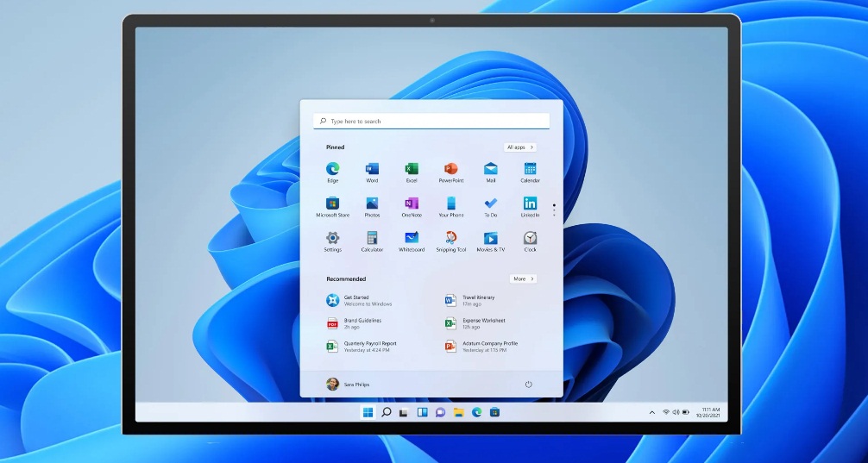The height and width of the screenshot is (463, 868).
Task: Open the OneNote pinned app
Action: click(x=412, y=203)
